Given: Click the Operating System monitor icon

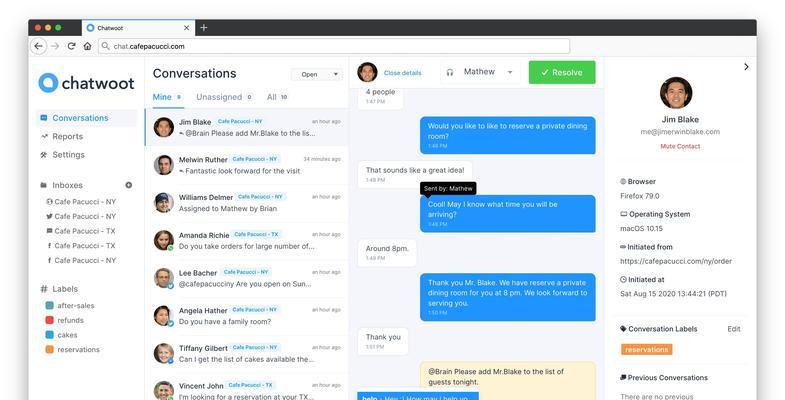Looking at the screenshot, I should pos(624,214).
